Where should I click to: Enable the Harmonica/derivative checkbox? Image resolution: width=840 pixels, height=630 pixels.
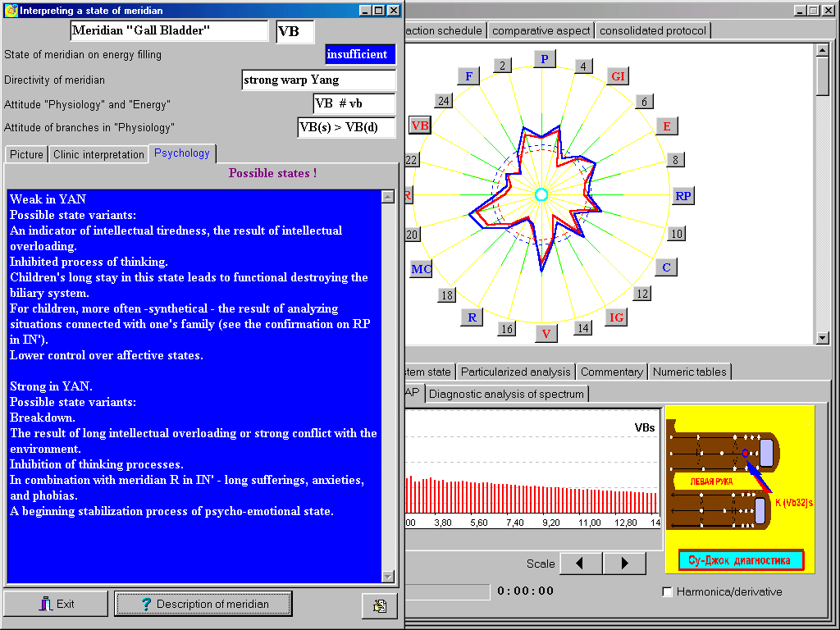click(x=667, y=591)
